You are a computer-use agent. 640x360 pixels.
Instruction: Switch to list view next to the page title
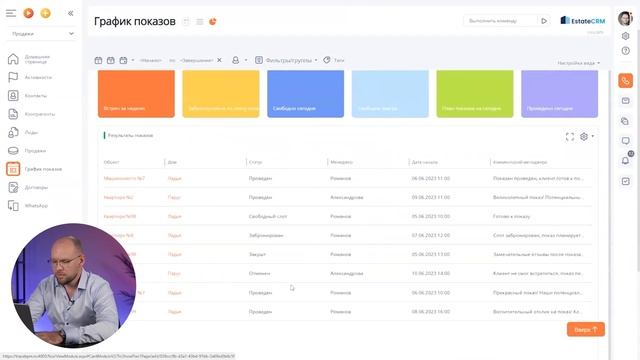[x=200, y=22]
